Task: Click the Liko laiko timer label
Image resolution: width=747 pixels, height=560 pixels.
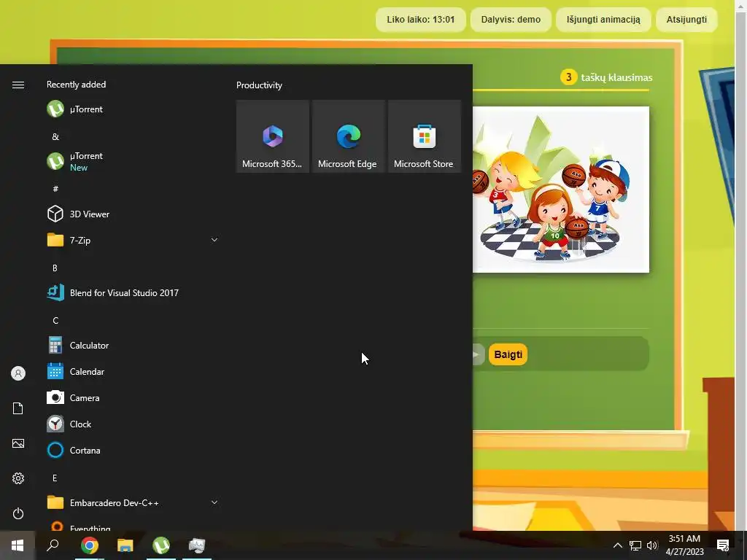Action: (421, 20)
